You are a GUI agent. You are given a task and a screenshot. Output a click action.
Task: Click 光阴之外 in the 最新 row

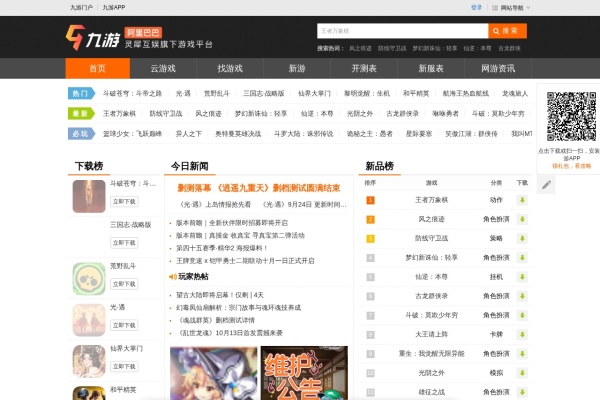click(360, 114)
